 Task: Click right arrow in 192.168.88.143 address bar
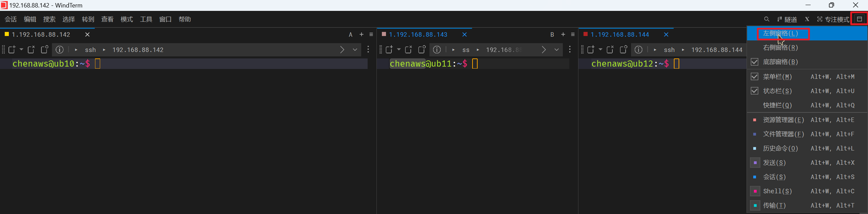(544, 50)
